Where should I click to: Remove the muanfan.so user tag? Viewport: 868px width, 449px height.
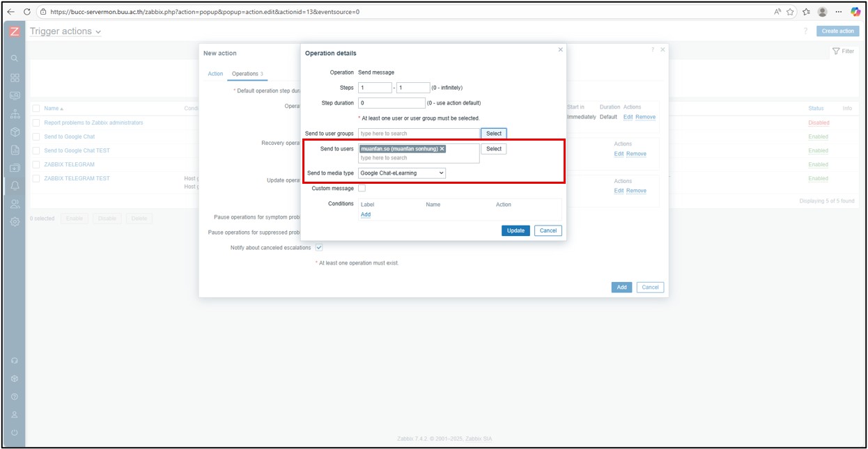click(x=442, y=149)
